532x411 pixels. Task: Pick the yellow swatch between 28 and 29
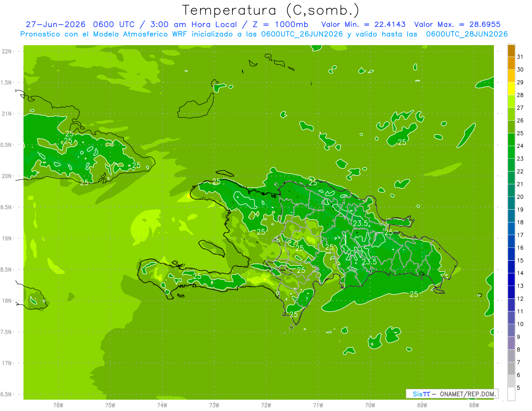[x=511, y=89]
